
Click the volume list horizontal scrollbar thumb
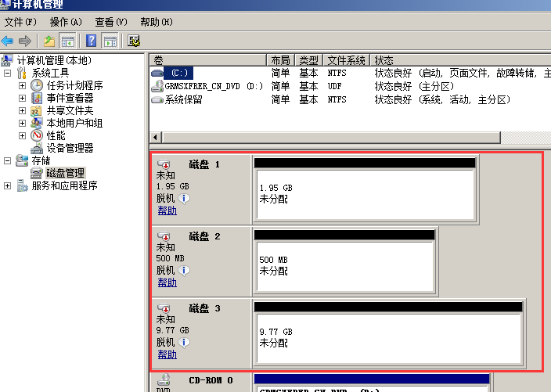[331, 138]
